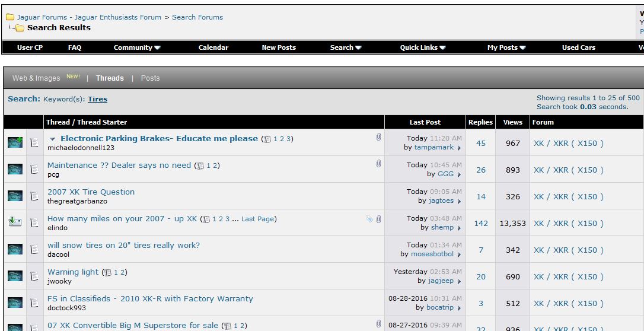Sort results by Replies column header
This screenshot has width=644, height=331.
[x=480, y=122]
